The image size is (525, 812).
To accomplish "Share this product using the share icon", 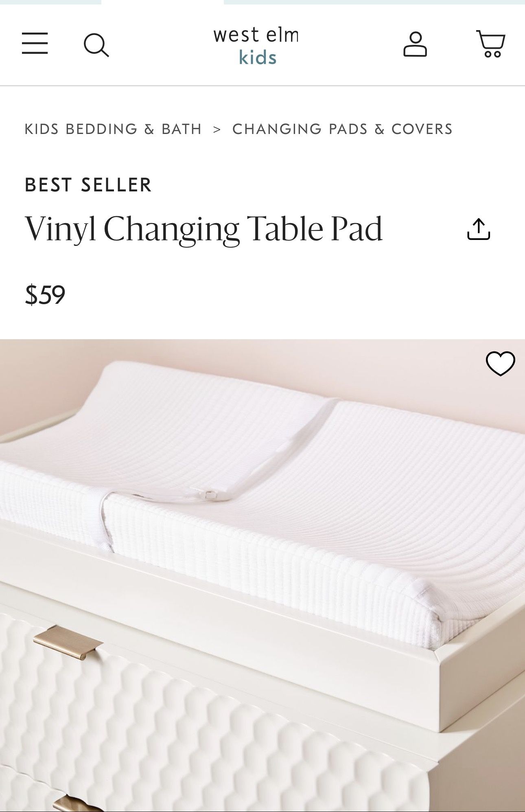I will tap(479, 229).
